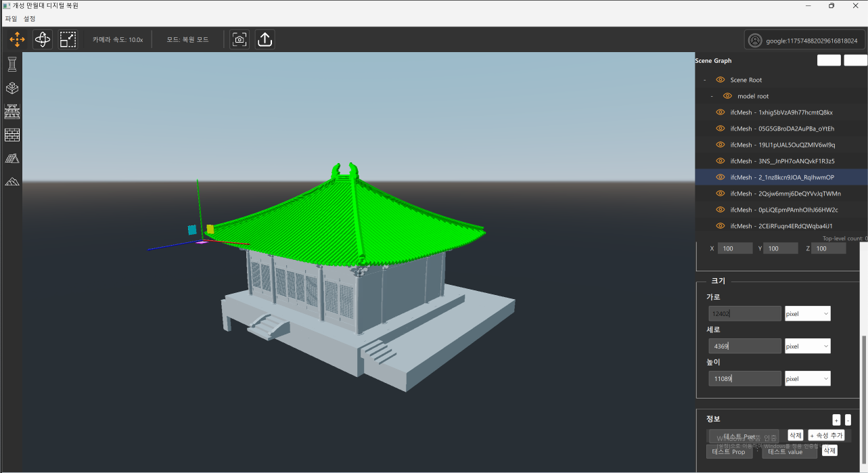Hide ifcMesh 1xhig5bVzA9h77hcmtQ8kx eye icon
This screenshot has width=868, height=473.
[721, 112]
